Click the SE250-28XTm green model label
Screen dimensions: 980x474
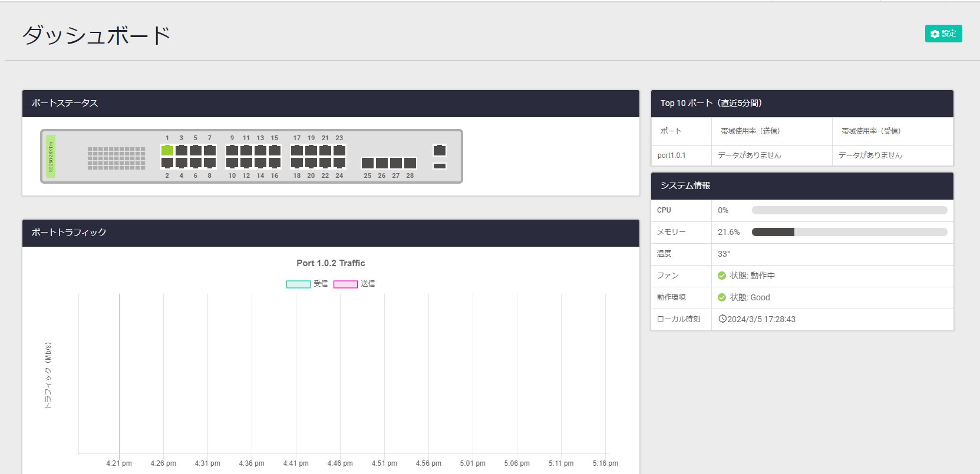click(x=51, y=157)
